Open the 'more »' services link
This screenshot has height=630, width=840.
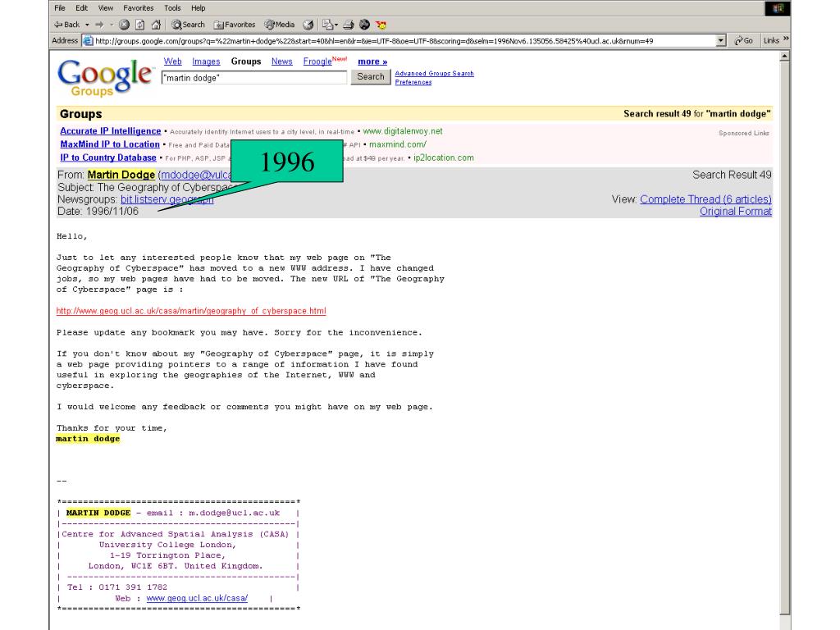372,62
